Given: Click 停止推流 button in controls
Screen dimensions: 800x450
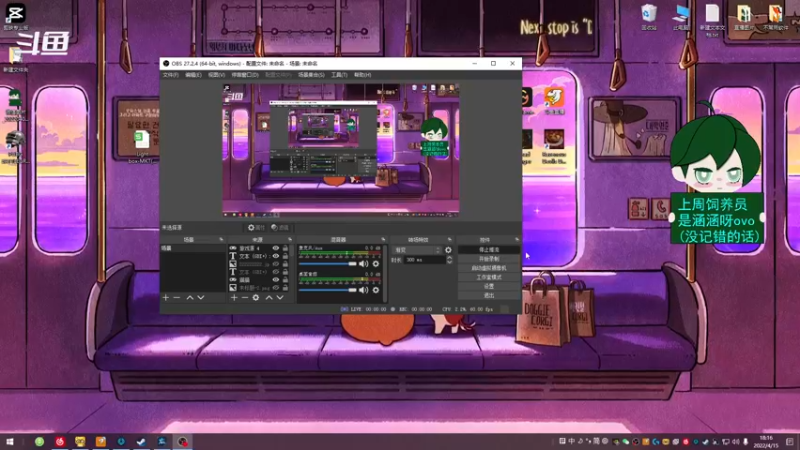Looking at the screenshot, I should click(x=489, y=250).
